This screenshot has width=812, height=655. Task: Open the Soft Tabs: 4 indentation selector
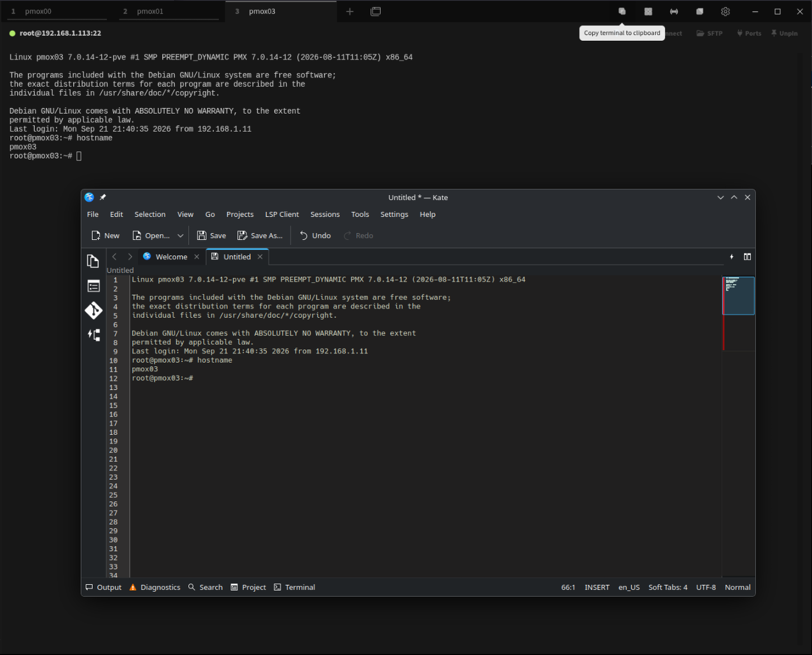[668, 587]
